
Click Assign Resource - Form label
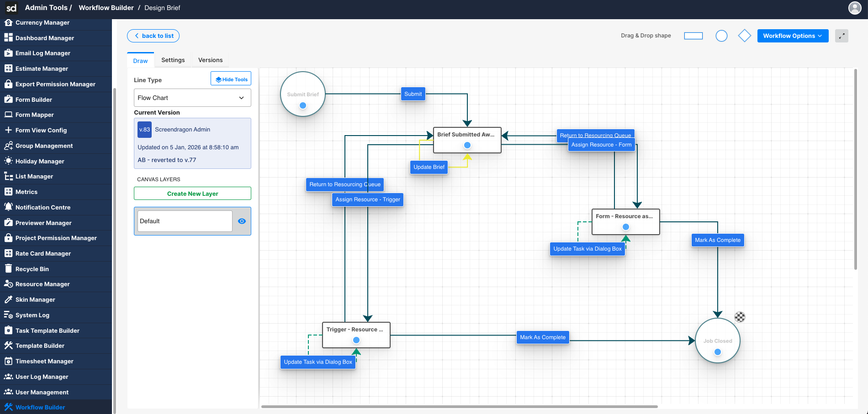click(x=601, y=145)
